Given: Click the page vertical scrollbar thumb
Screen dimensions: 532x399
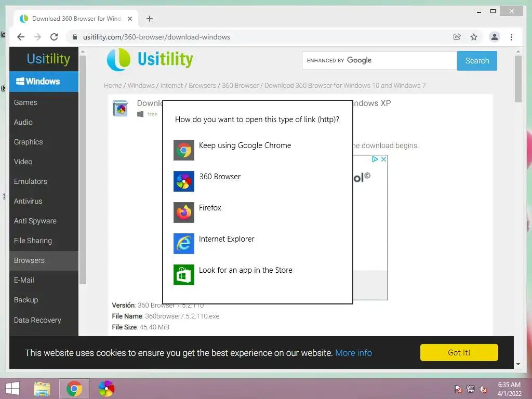Looking at the screenshot, I should (x=518, y=79).
